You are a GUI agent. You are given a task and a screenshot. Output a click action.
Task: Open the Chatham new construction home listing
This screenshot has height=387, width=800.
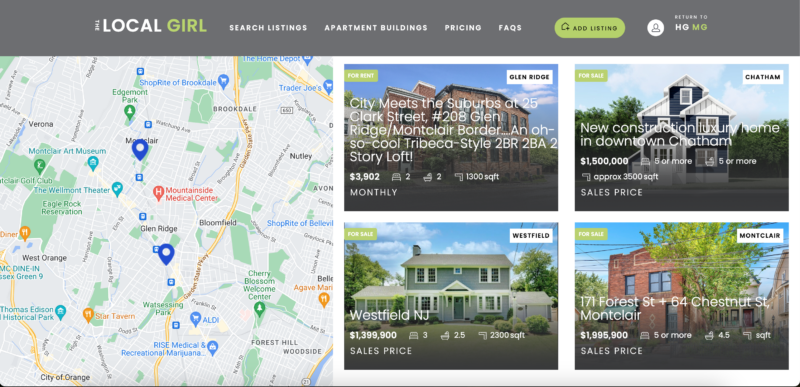click(x=682, y=137)
